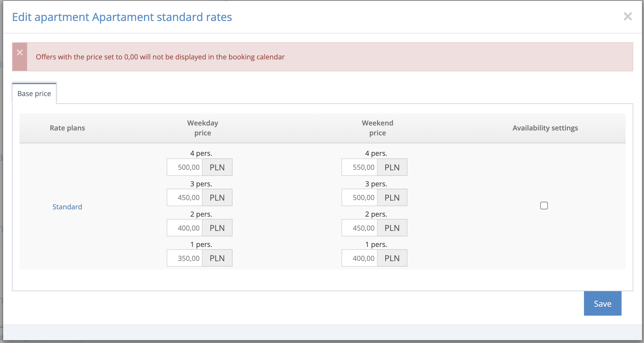Switch to the Base price tab
The width and height of the screenshot is (644, 343).
[x=34, y=93]
